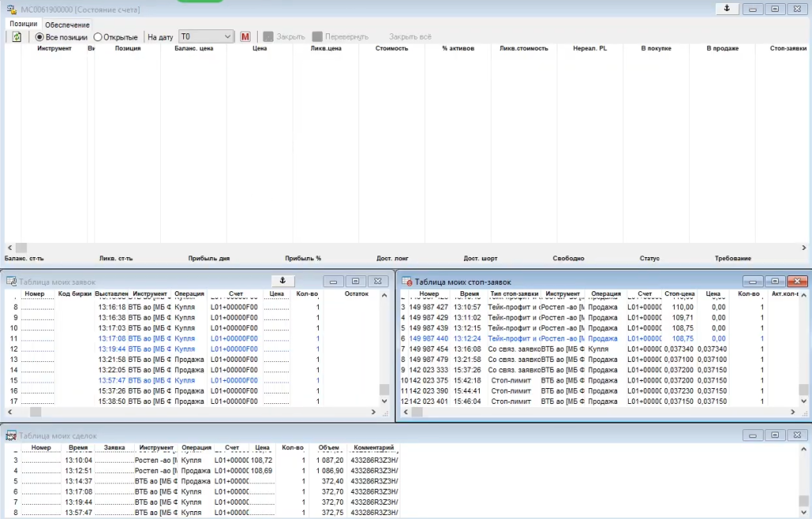This screenshot has height=519, width=812.
Task: Select the "Открытые" radio button
Action: pyautogui.click(x=98, y=37)
